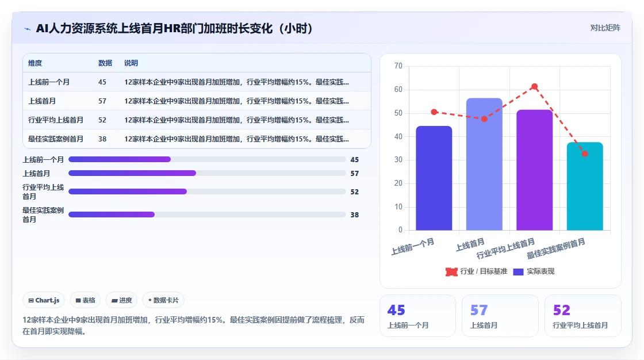Click the chart title AI人力资源系统上线首月HR部门加班时长变化

click(x=175, y=28)
